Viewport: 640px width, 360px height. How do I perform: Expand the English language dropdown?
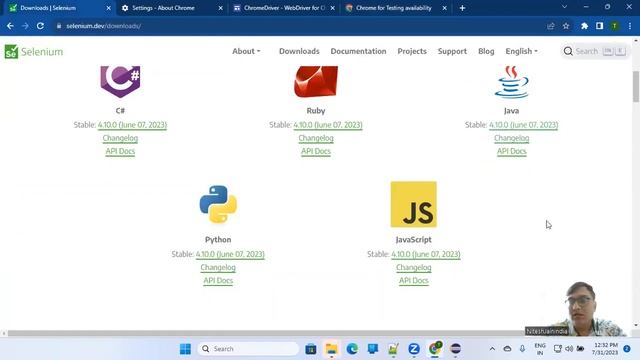(x=521, y=51)
